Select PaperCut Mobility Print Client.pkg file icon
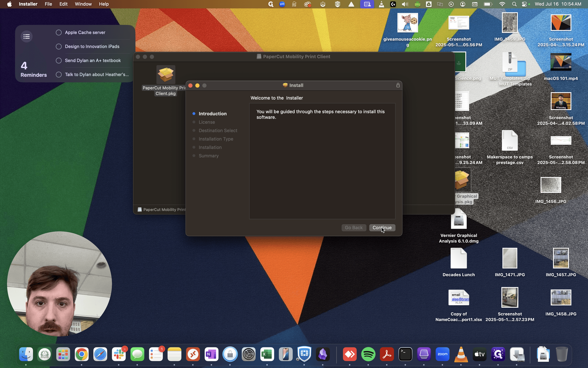The image size is (588, 368). point(166,74)
